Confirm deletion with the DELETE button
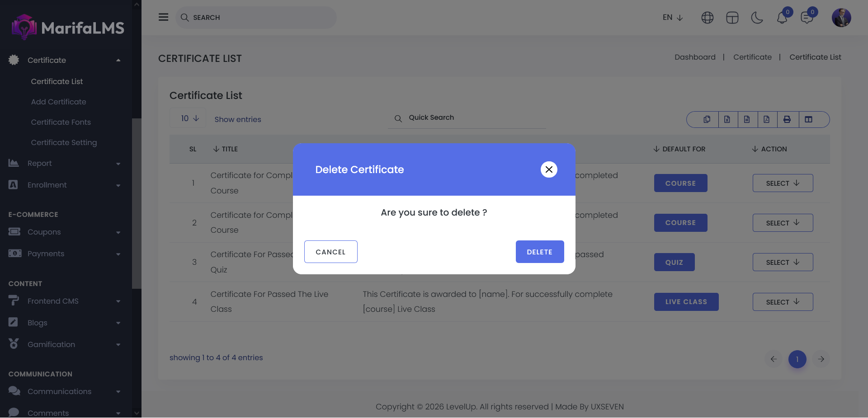This screenshot has height=418, width=868. pos(539,252)
